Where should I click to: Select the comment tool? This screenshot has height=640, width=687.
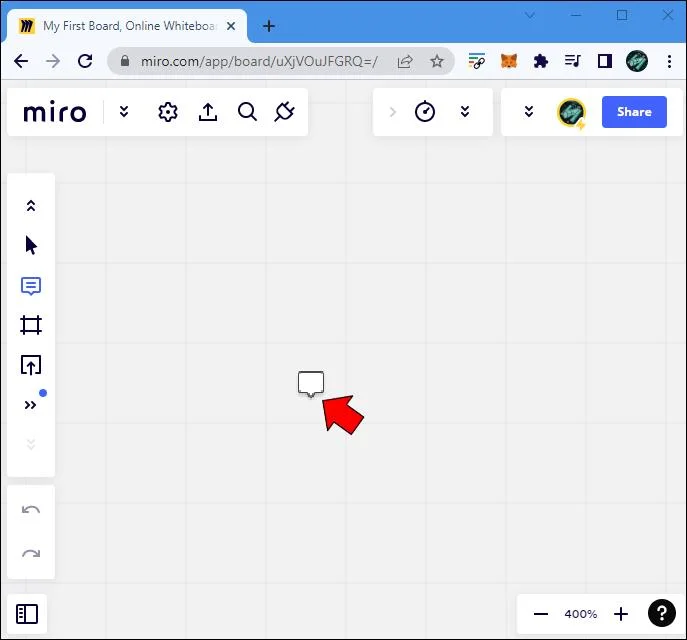tap(31, 286)
